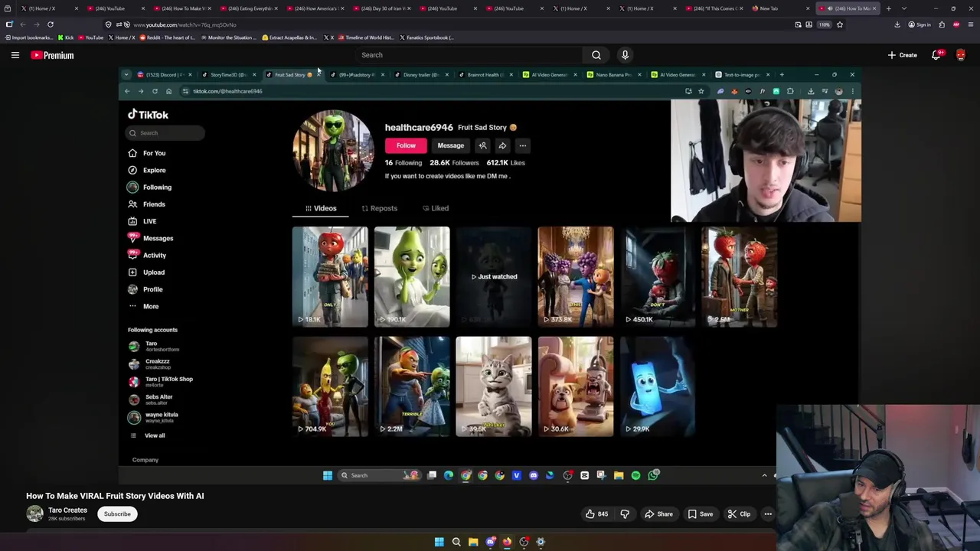Viewport: 980px width, 551px height.
Task: Click the TikTok profile share arrow
Action: point(502,145)
